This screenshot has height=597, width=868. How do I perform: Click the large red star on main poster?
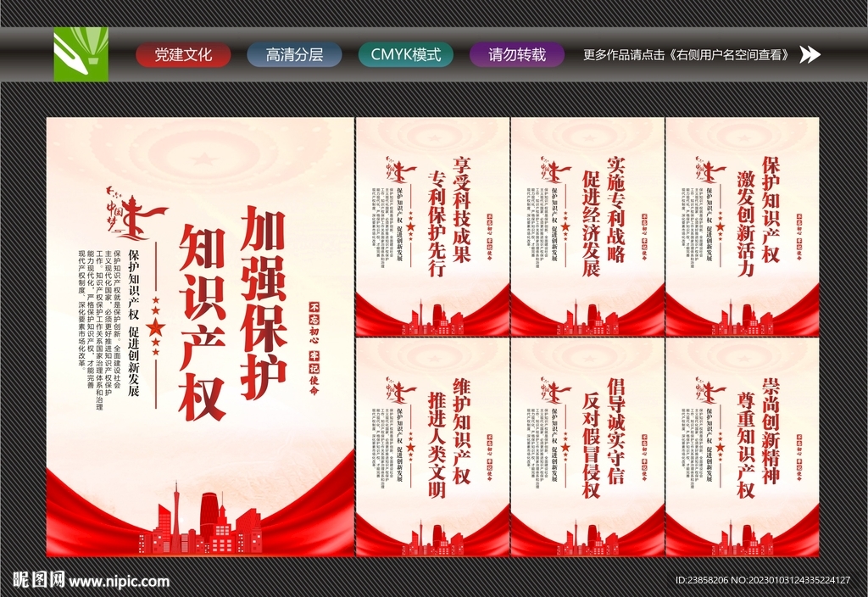156,326
